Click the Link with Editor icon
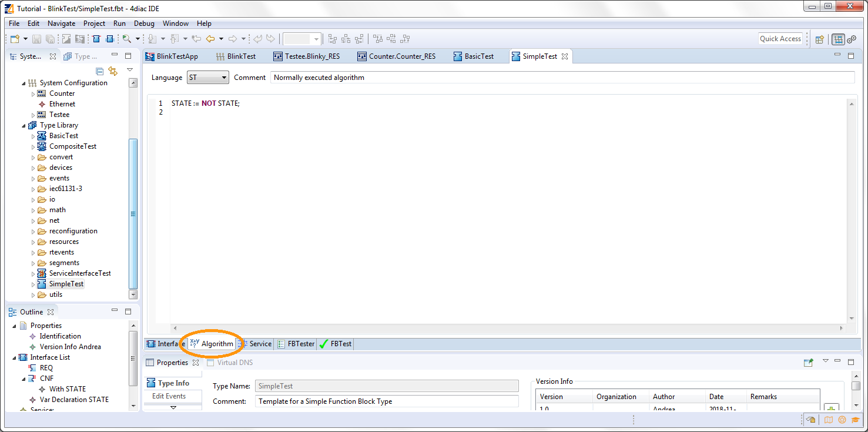Viewport: 868px width, 432px height. click(x=112, y=71)
